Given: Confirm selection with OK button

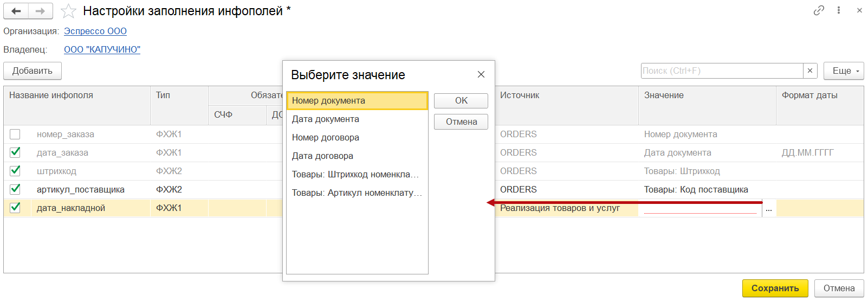Looking at the screenshot, I should point(461,100).
